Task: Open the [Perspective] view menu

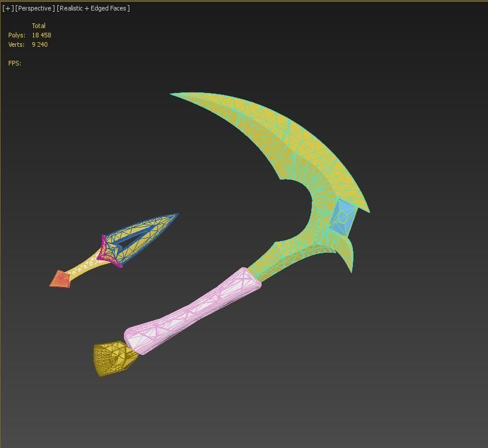Action: point(35,8)
